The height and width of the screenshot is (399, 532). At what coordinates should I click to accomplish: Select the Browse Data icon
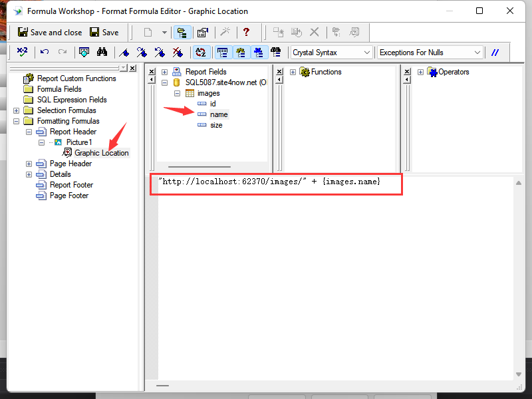tap(84, 52)
